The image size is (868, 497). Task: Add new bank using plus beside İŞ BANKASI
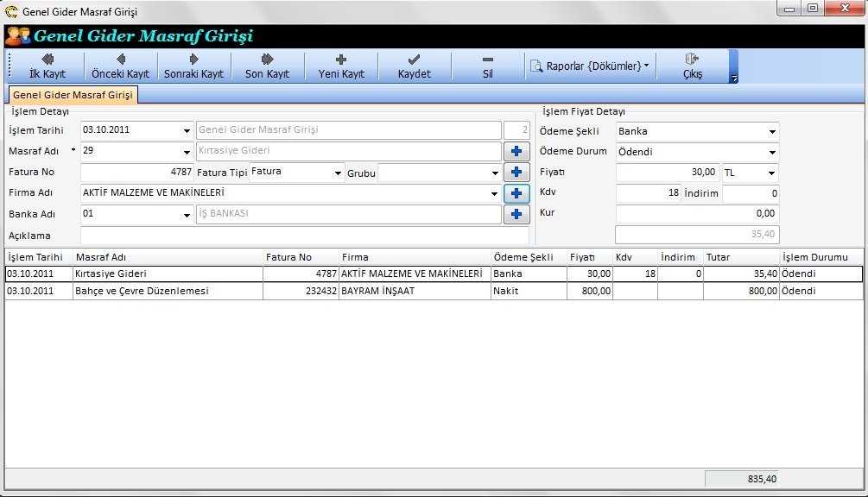tap(516, 215)
